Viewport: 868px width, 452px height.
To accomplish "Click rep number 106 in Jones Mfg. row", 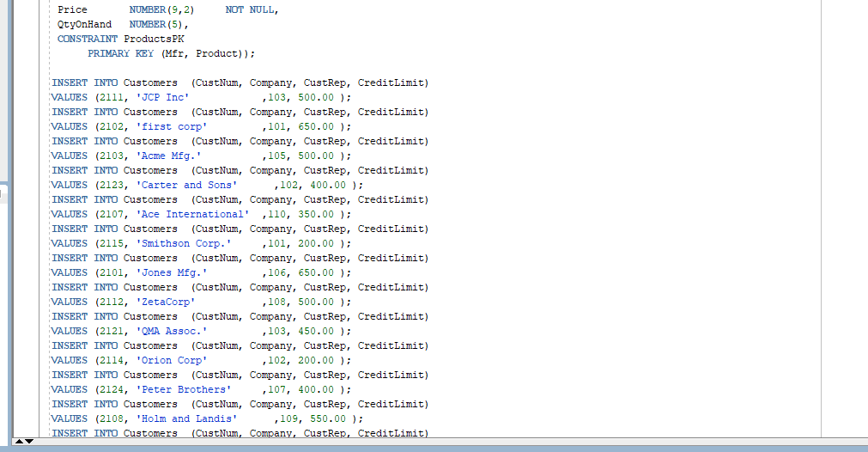I will pos(276,273).
